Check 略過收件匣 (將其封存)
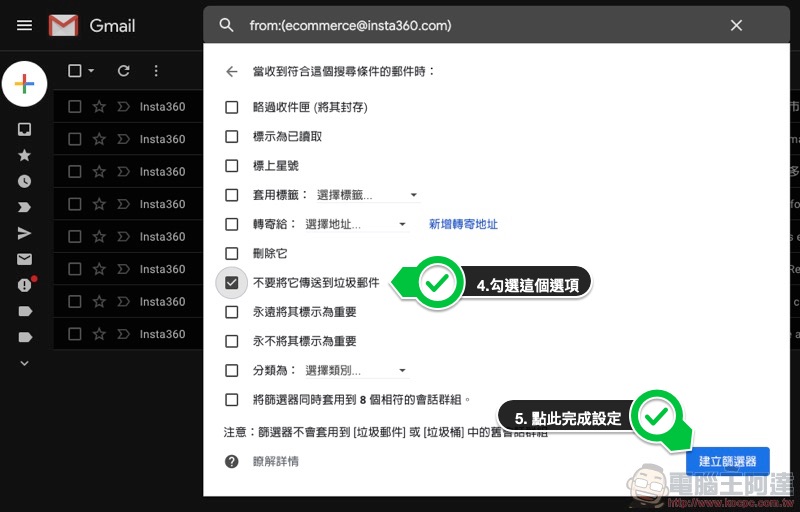The width and height of the screenshot is (800, 512). click(x=232, y=107)
